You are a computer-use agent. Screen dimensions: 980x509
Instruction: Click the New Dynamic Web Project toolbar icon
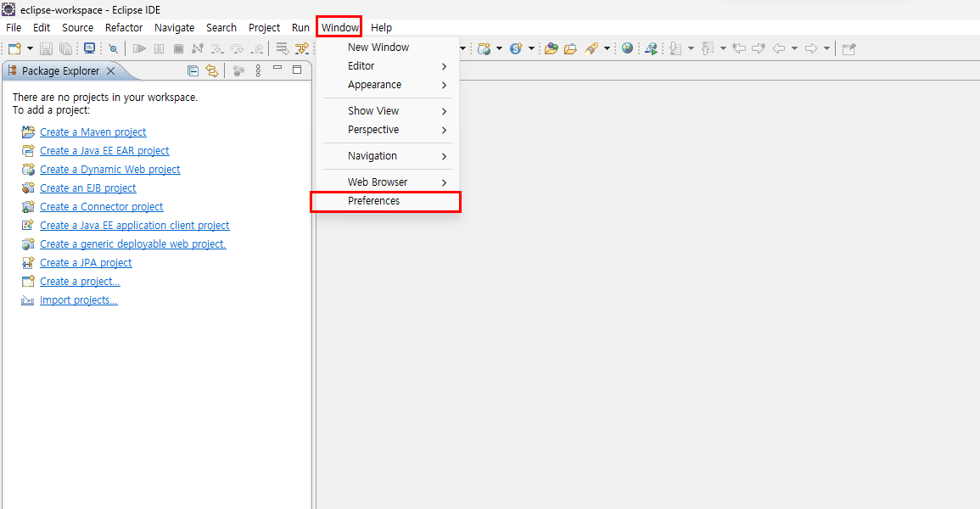click(x=484, y=48)
